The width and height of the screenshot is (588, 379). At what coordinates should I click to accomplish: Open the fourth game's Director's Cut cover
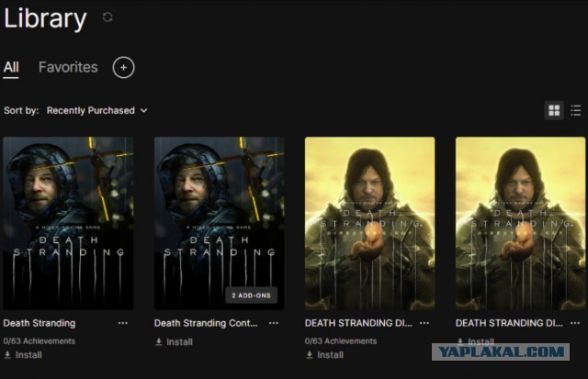521,223
